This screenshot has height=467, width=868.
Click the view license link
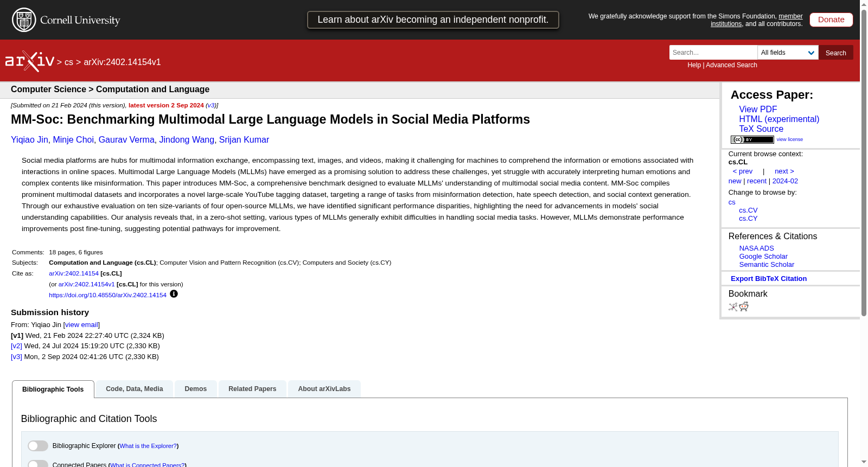click(x=790, y=139)
